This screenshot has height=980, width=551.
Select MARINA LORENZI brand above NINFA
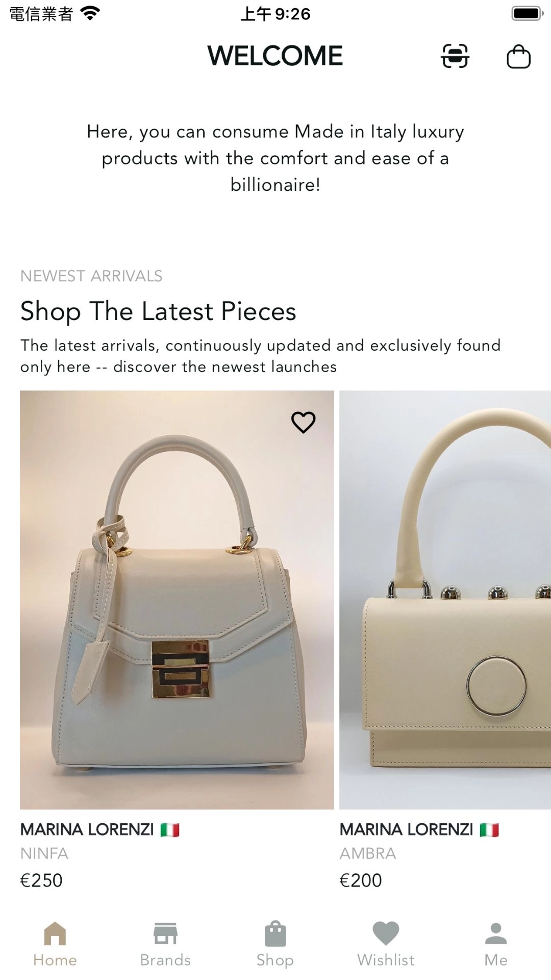click(x=87, y=829)
